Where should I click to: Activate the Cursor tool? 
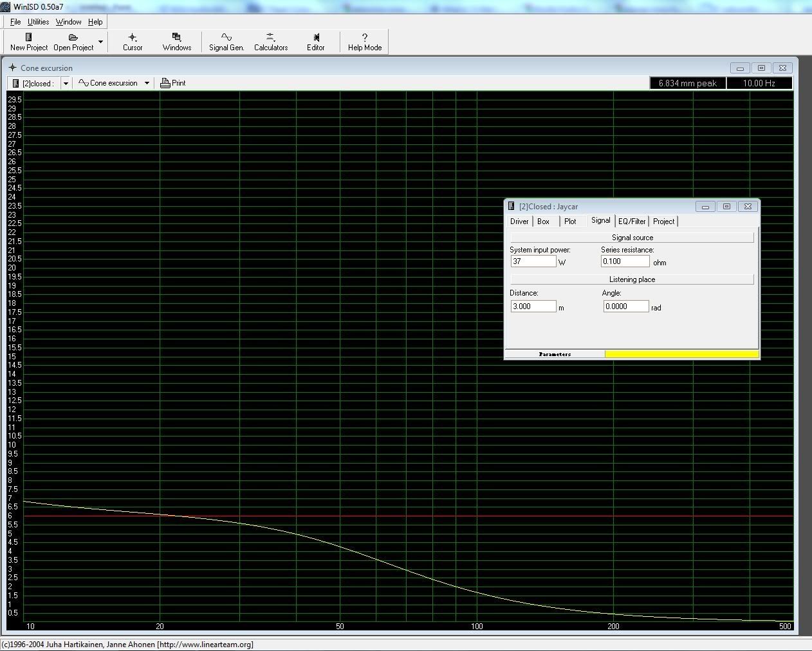point(133,42)
